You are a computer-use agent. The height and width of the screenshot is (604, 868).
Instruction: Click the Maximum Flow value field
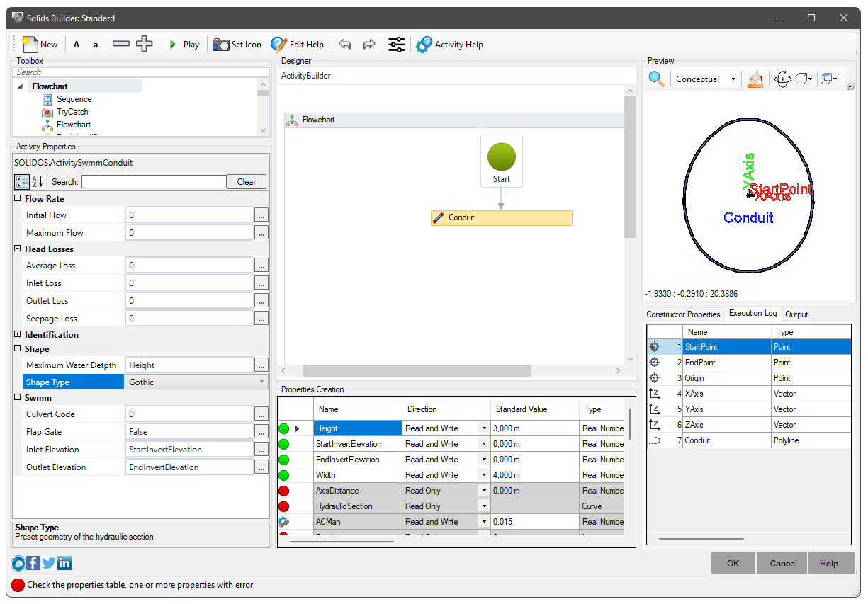tap(189, 233)
